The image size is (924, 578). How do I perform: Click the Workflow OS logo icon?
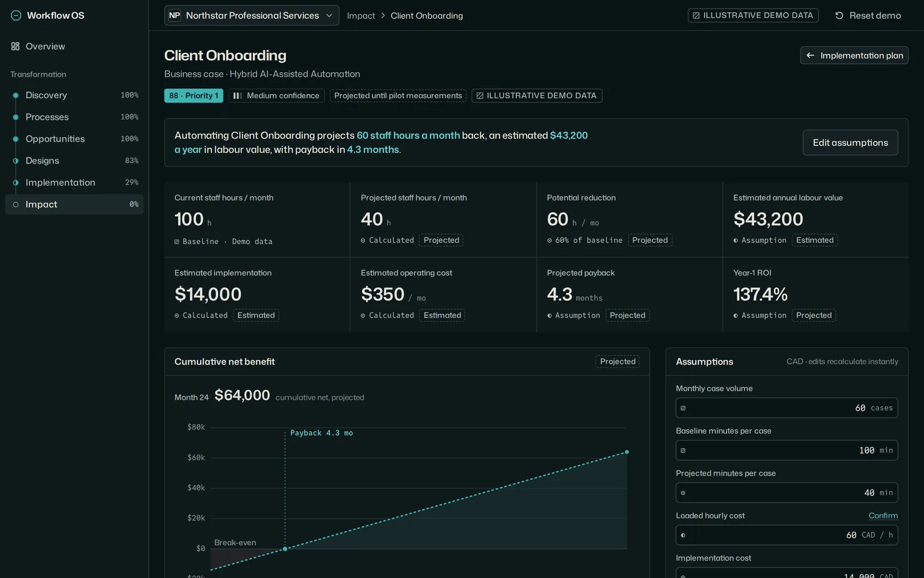click(16, 16)
